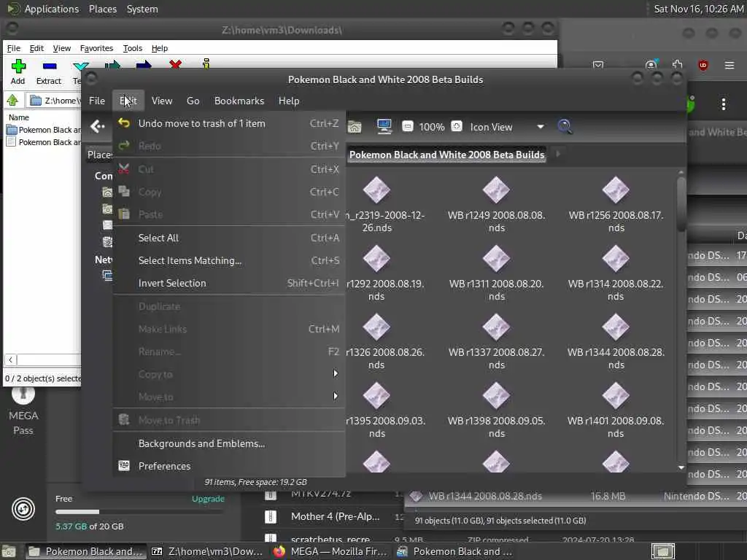The width and height of the screenshot is (747, 560).
Task: Select file WB r1314 2008.08.22.nds
Action: coord(616,273)
